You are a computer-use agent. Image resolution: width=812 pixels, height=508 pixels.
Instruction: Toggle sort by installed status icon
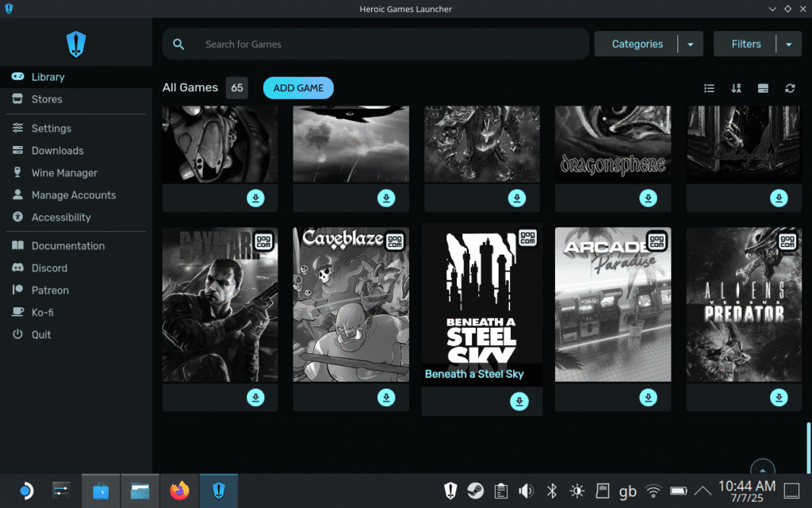point(763,88)
